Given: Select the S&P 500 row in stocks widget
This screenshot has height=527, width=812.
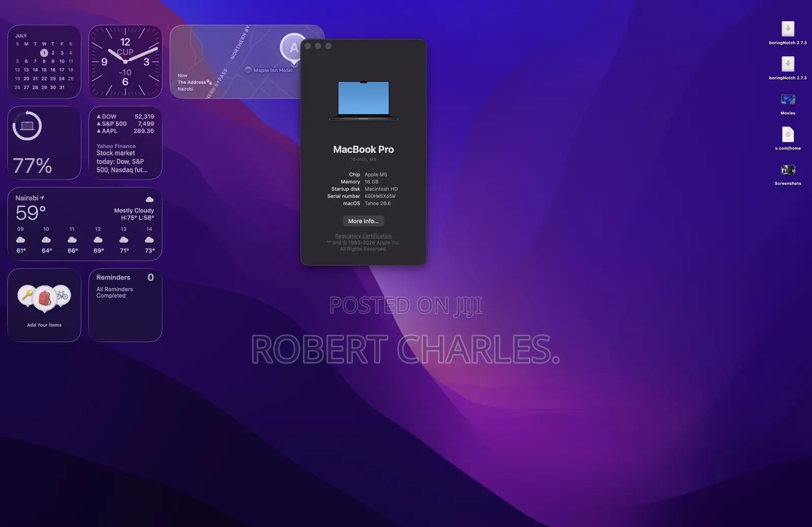Looking at the screenshot, I should click(125, 124).
